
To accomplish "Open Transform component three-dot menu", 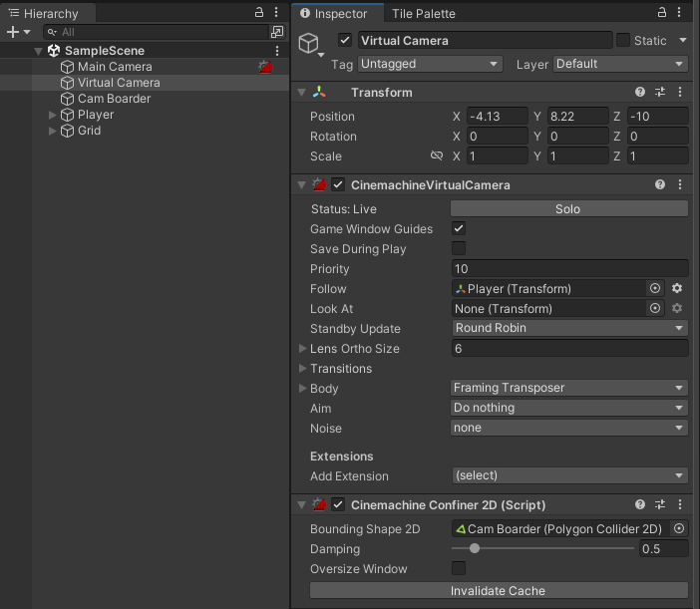I will [680, 92].
